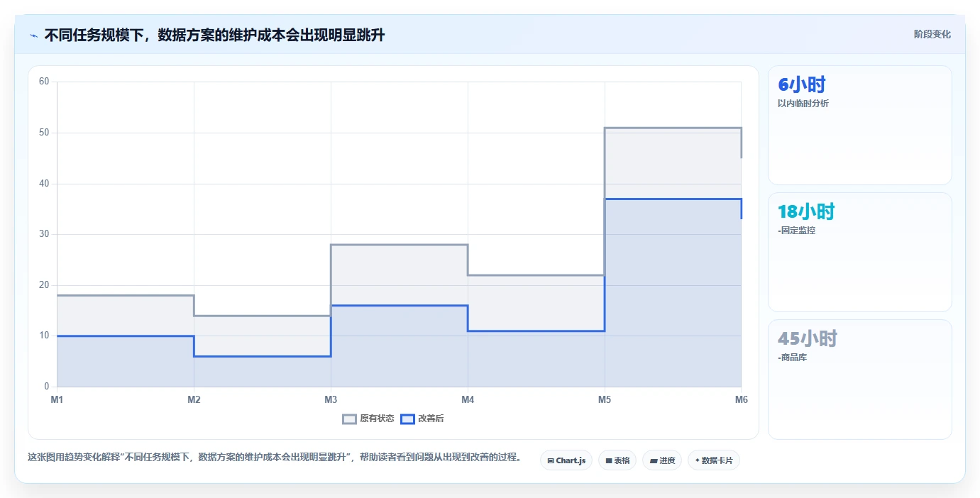
Task: Click the M2 x-axis label
Action: [194, 399]
